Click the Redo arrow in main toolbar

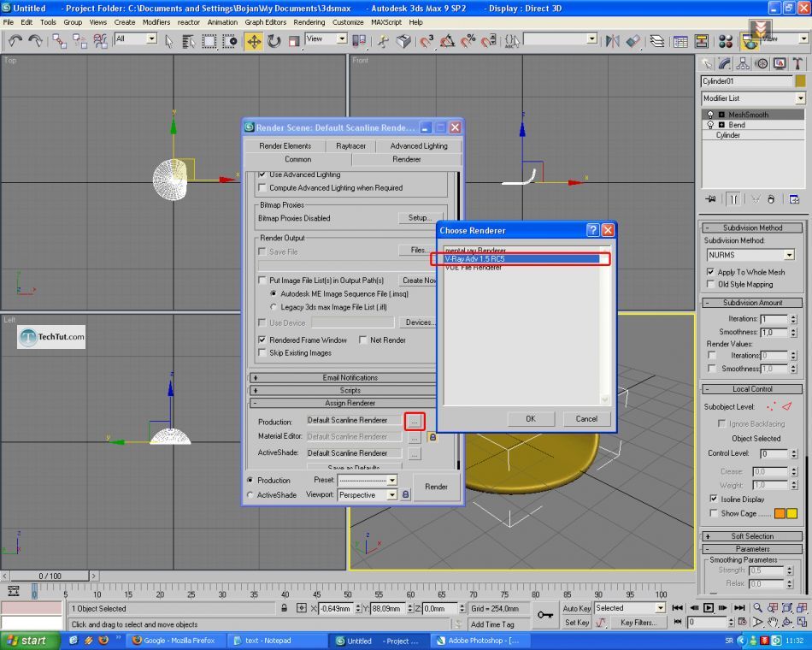[x=35, y=41]
